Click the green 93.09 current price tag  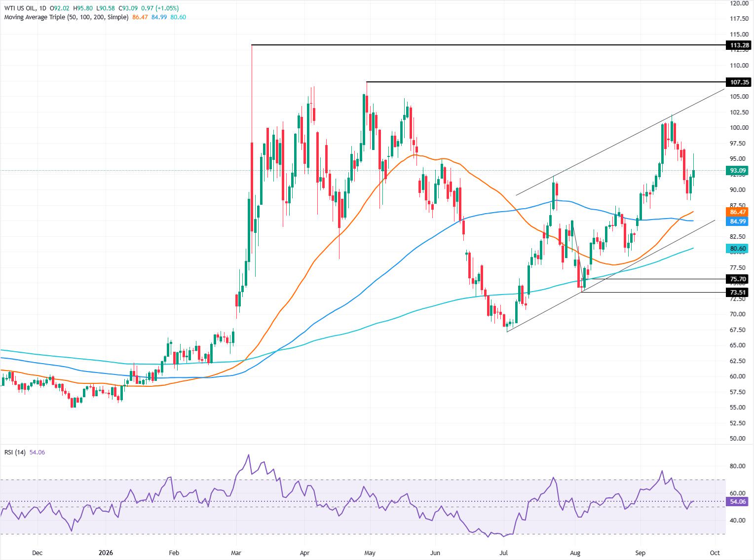coord(738,171)
